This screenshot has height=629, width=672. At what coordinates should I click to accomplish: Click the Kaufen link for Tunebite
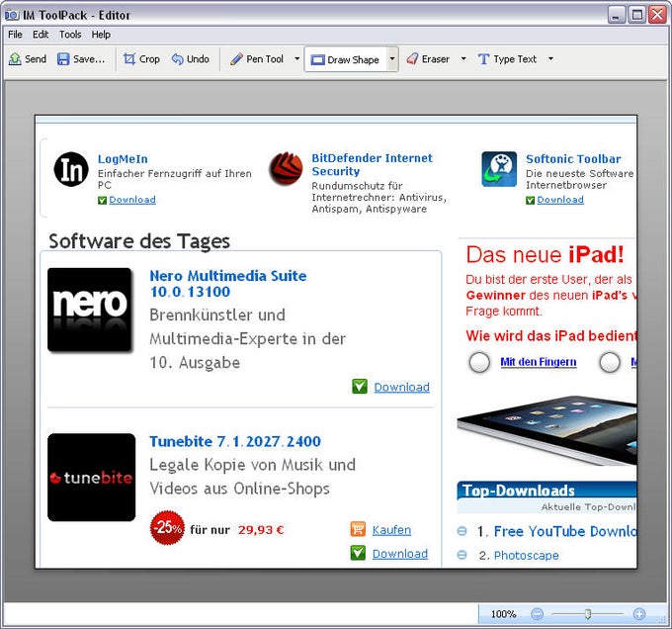click(391, 530)
